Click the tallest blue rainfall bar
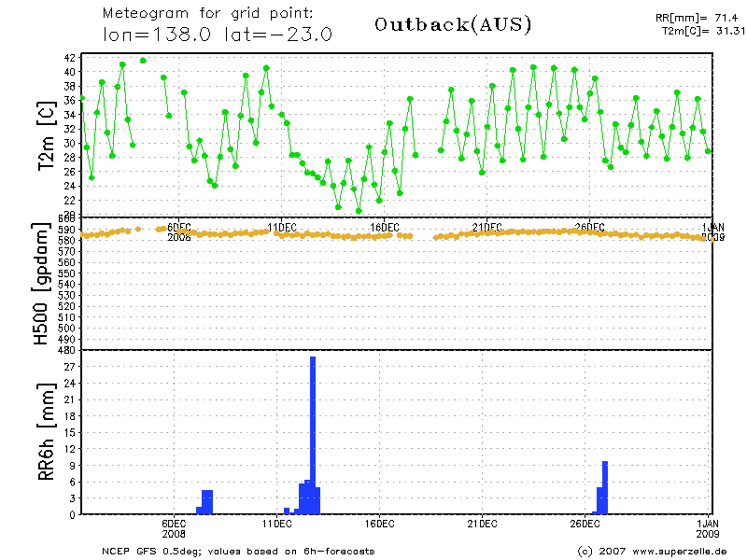Image resolution: width=747 pixels, height=560 pixels. [313, 434]
